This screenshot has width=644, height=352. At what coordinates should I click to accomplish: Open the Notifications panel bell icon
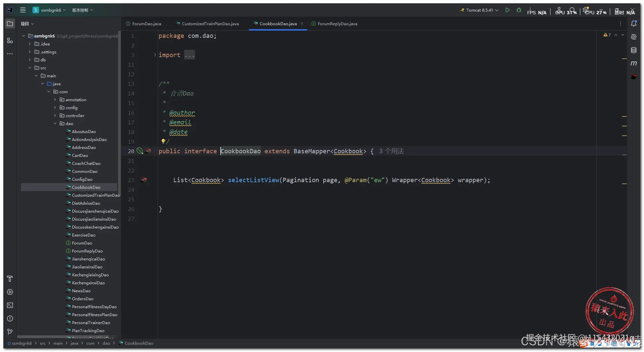pos(633,24)
